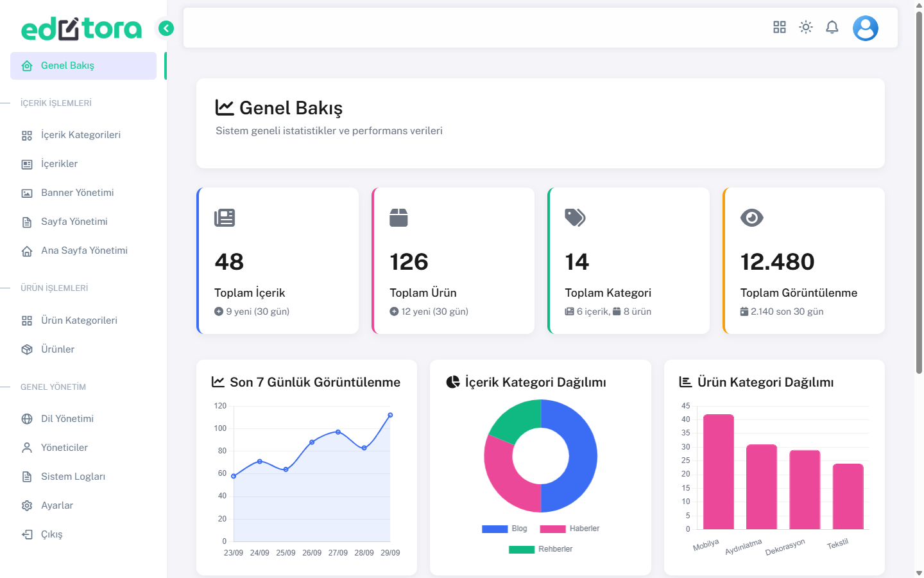This screenshot has width=924, height=578.
Task: Click the '9 yeni (30 gün)' text
Action: coord(258,311)
